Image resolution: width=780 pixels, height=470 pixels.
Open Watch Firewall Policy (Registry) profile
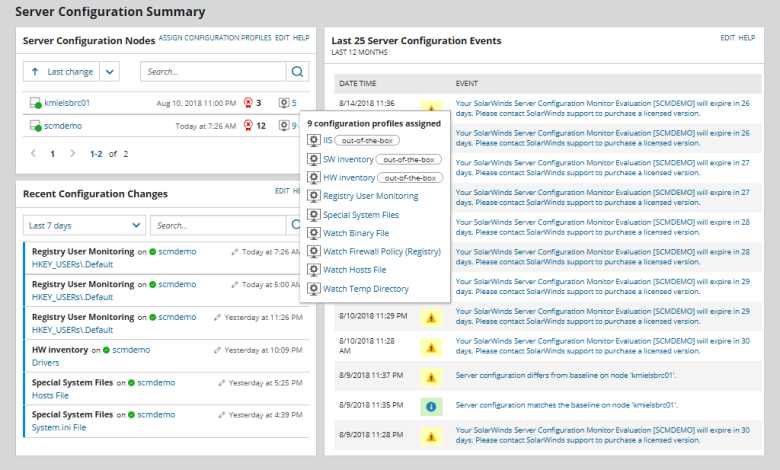pos(382,251)
